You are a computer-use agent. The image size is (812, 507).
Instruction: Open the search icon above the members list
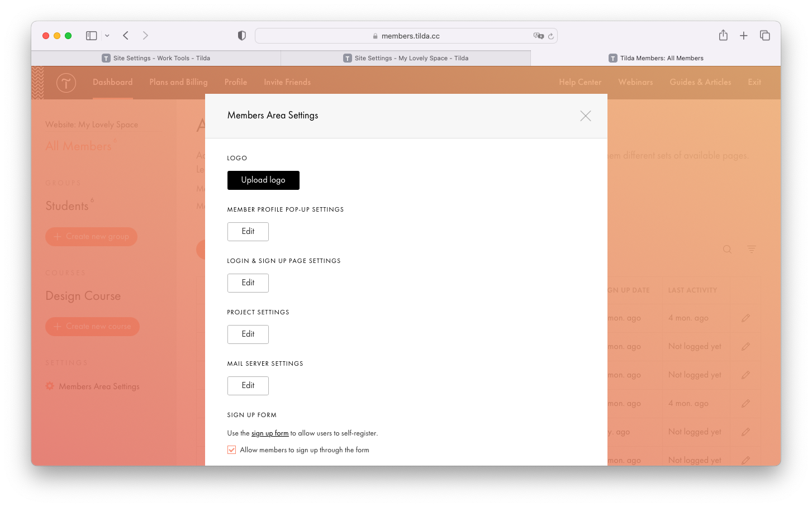click(x=727, y=249)
